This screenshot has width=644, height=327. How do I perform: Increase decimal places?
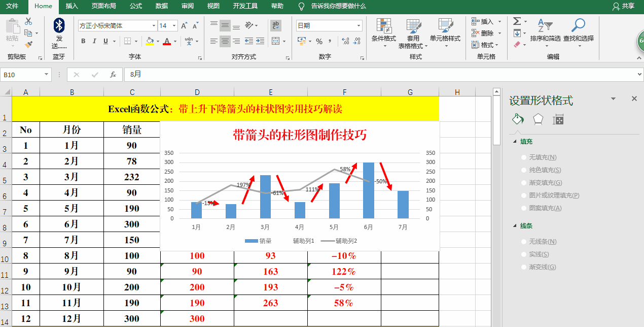[x=346, y=41]
